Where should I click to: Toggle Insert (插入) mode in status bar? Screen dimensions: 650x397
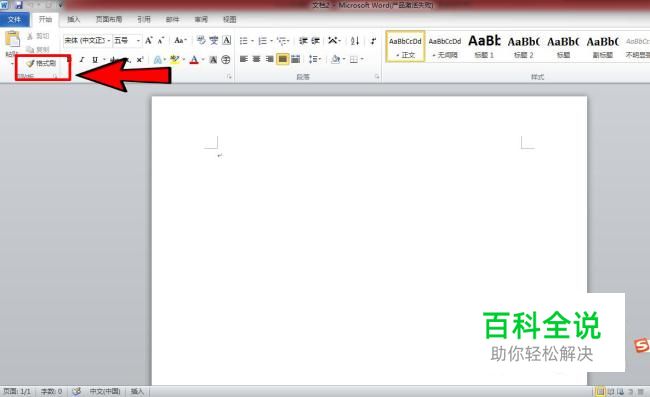tap(137, 391)
